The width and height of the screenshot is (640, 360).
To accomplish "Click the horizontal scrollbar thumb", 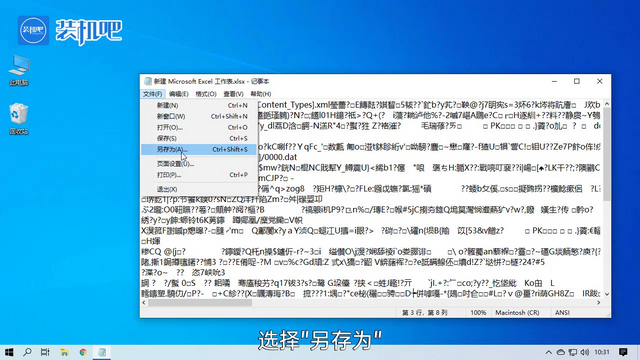I will coord(200,302).
